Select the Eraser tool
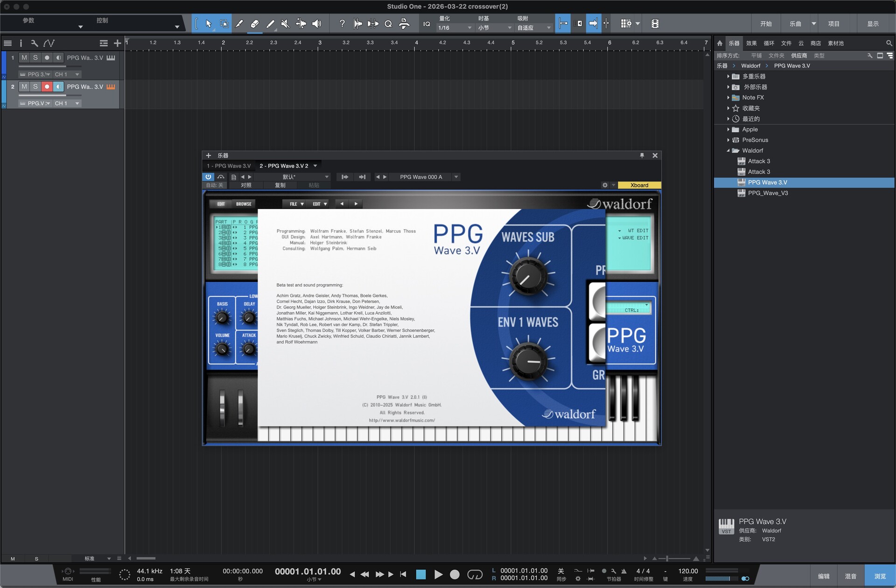Image resolution: width=896 pixels, height=588 pixels. [254, 24]
